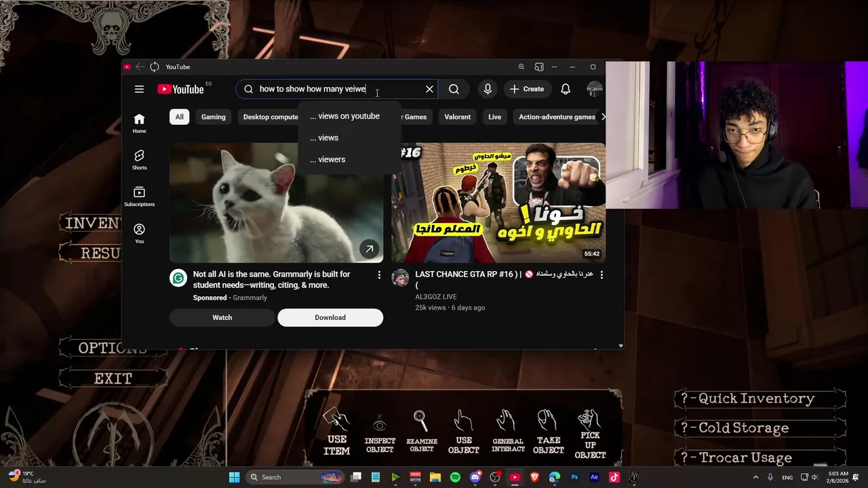The height and width of the screenshot is (488, 868).
Task: Show more filter chips with right chevron
Action: [604, 117]
